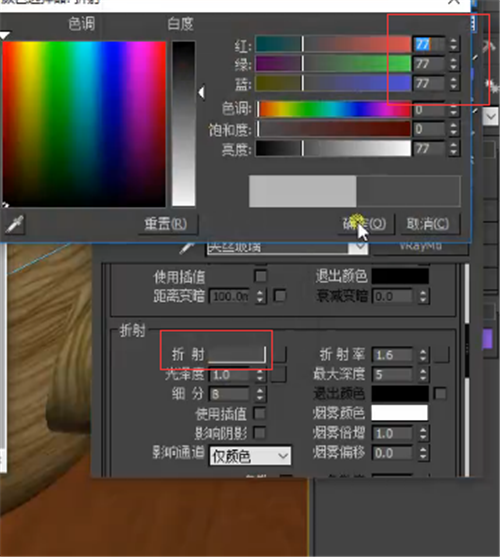Open the dropdown arrow in the right side panel

[x=491, y=117]
